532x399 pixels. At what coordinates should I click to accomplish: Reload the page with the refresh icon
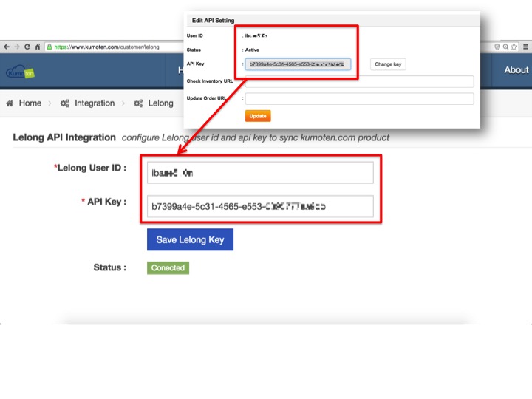tap(27, 47)
